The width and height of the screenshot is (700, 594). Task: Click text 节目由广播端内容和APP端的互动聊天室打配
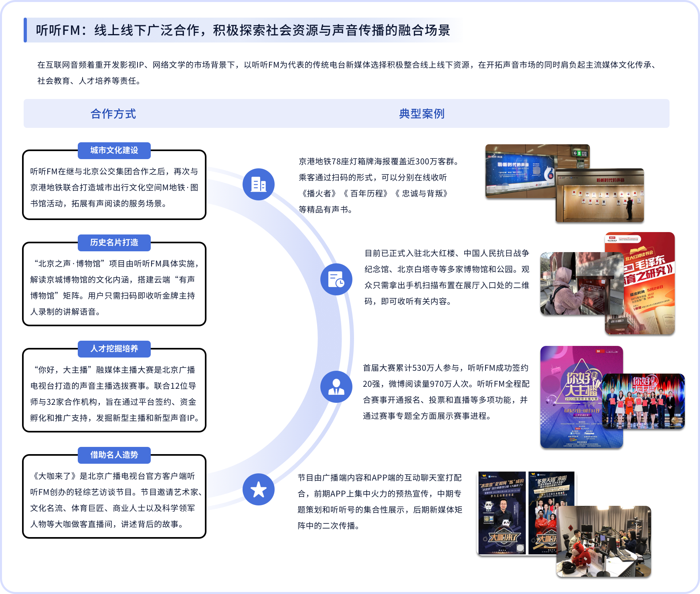pyautogui.click(x=380, y=478)
